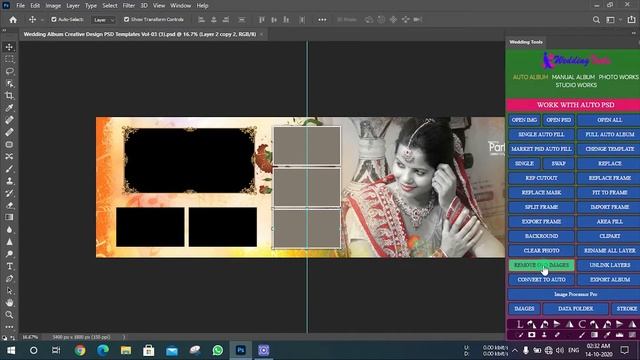Click the L icon in Wedding Tools

tap(520, 324)
